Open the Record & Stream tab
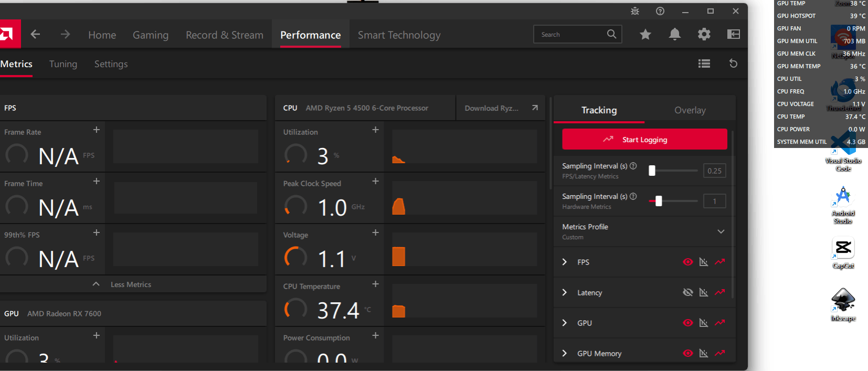The height and width of the screenshot is (371, 868). click(225, 35)
